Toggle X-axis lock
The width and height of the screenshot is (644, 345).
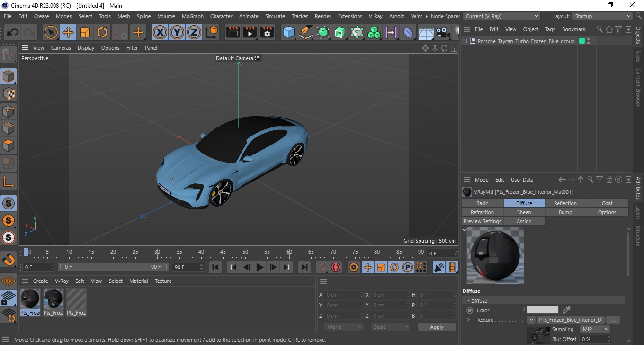point(160,32)
